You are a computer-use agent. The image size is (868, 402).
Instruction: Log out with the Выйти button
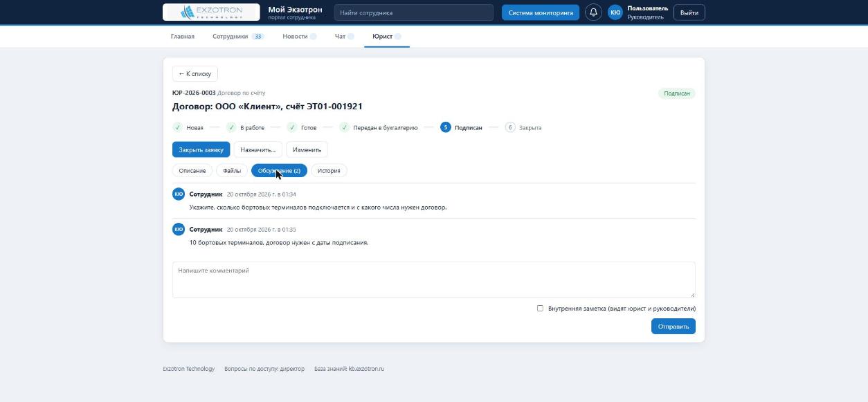pyautogui.click(x=689, y=12)
